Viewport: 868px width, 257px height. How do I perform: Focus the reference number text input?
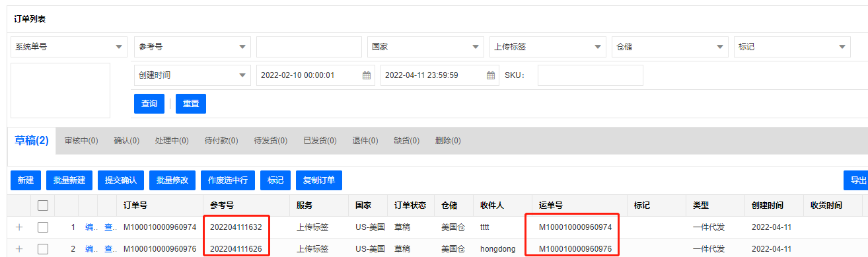[x=309, y=47]
